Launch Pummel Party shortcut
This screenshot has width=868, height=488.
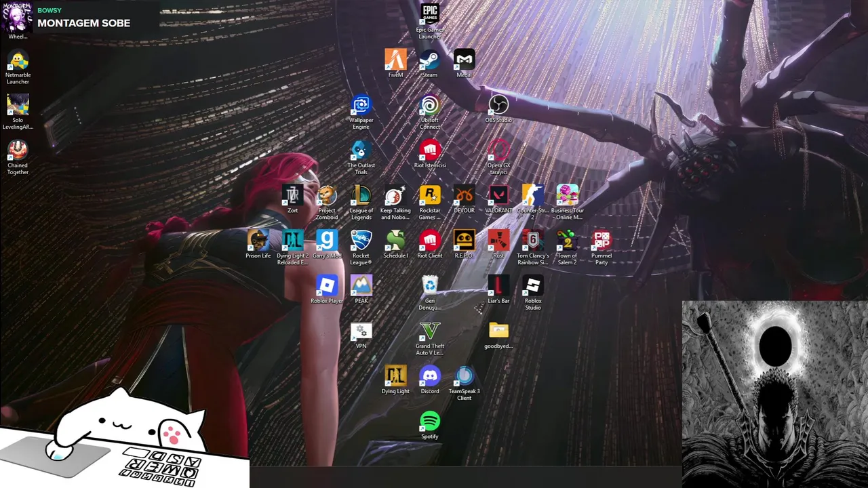point(601,241)
